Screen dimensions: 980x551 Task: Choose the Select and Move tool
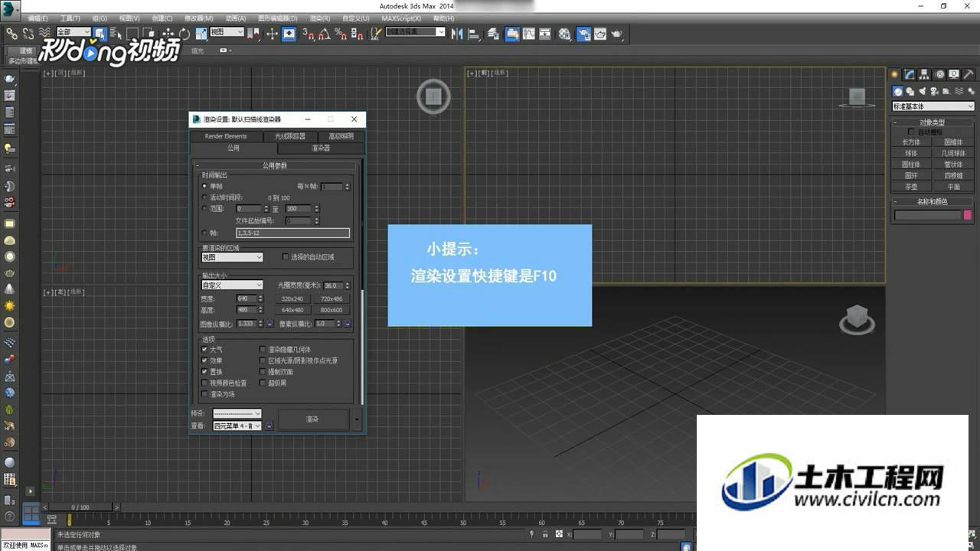[x=168, y=34]
